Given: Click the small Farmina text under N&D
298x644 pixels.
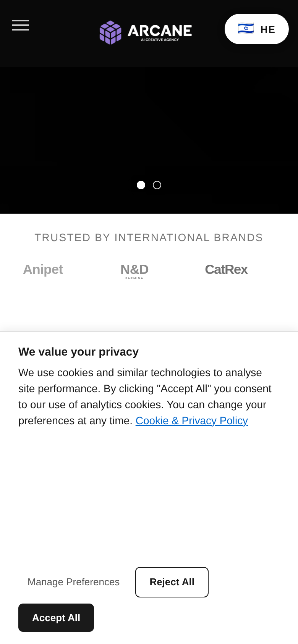Looking at the screenshot, I should pos(134,279).
